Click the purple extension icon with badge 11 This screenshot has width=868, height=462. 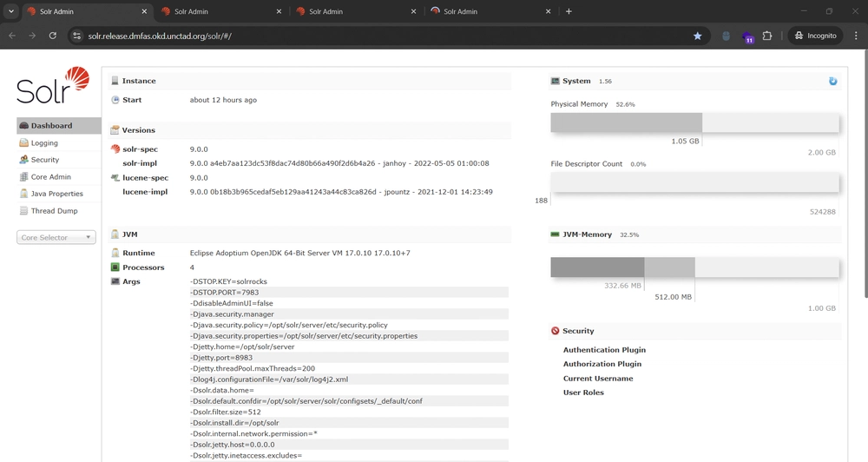tap(747, 37)
